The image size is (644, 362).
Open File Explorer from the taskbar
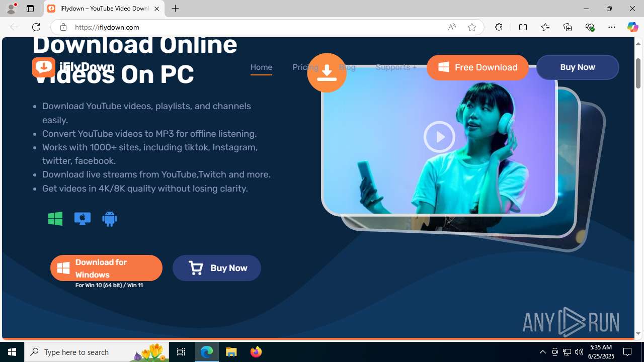231,352
